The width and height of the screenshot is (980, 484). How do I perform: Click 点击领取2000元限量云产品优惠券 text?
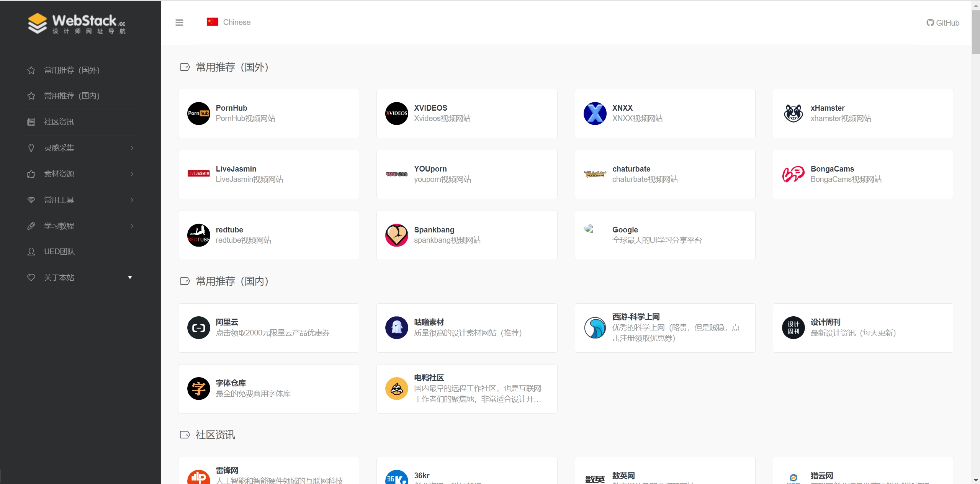(273, 333)
